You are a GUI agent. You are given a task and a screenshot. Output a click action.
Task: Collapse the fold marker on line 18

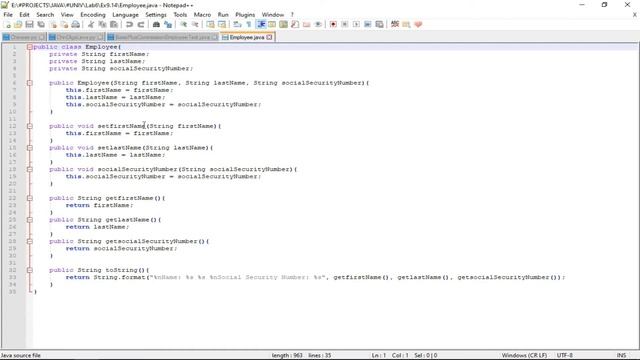(x=29, y=169)
